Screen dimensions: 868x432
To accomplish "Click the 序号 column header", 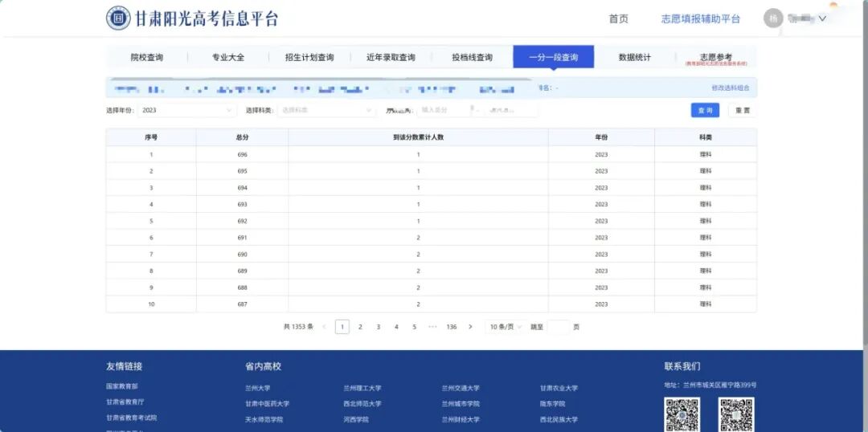I will (151, 137).
